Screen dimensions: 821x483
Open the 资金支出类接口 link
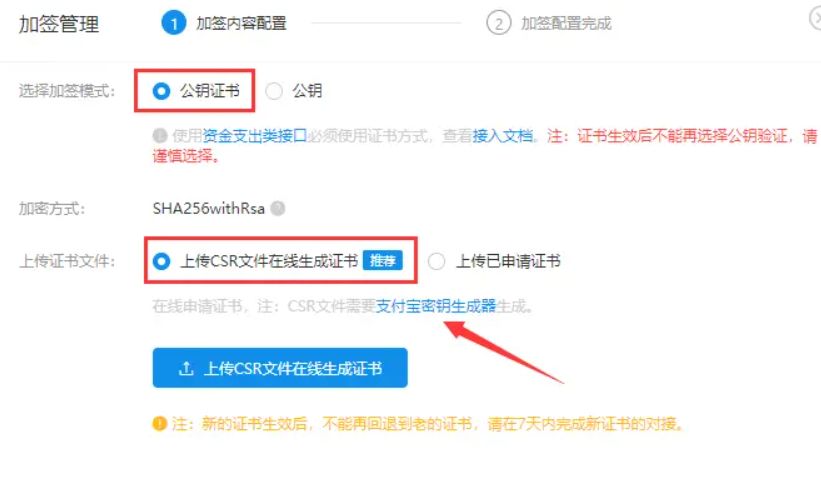click(x=254, y=136)
